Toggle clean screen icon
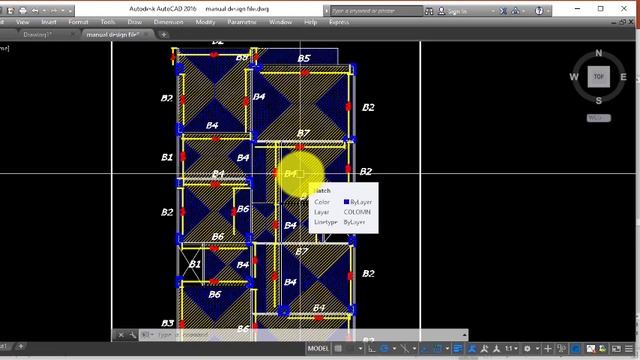Screen dimensions: 640x360 [x=616, y=349]
